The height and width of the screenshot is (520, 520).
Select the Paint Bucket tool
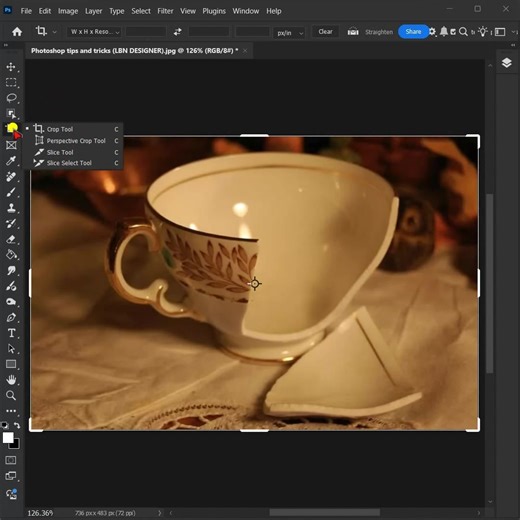click(11, 255)
